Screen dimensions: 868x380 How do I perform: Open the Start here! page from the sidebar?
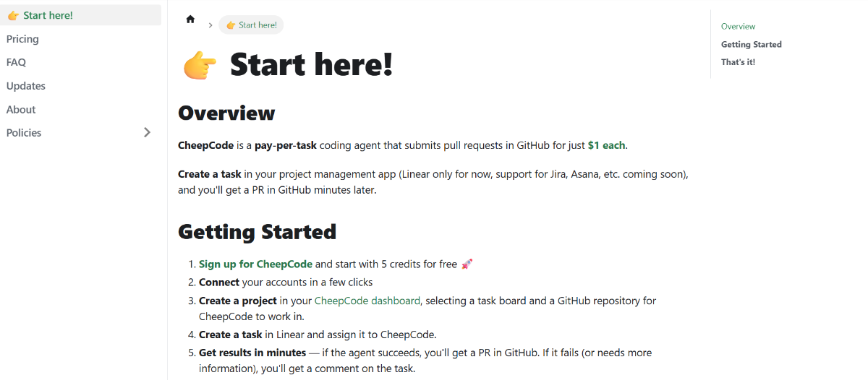[x=48, y=15]
